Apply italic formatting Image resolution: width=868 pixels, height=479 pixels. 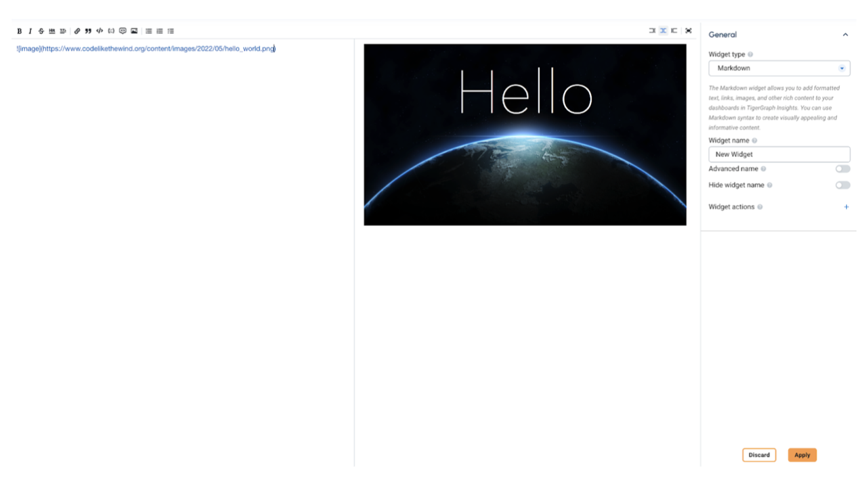(30, 30)
